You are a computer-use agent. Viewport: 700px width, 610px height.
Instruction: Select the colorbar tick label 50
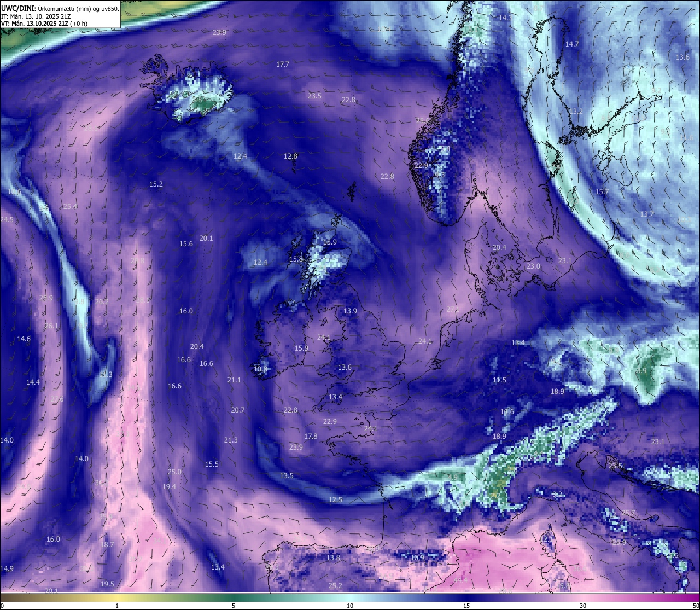click(696, 606)
